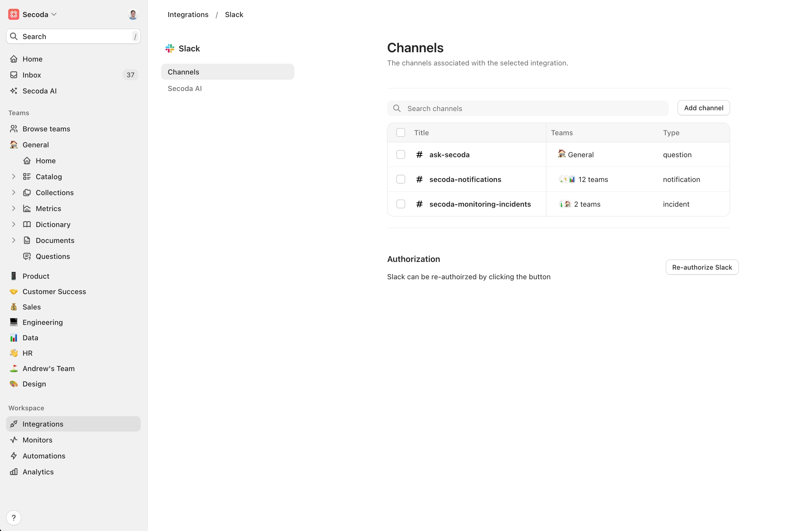812x531 pixels.
Task: Click the Monitors pulse icon
Action: pos(14,440)
